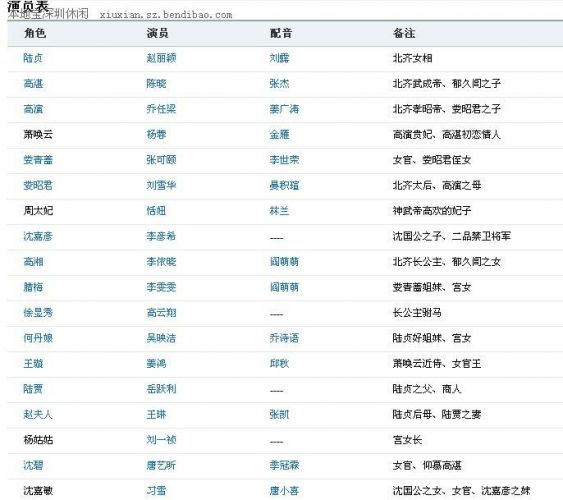
Task: Open voice actor link 金雁
Action: [279, 135]
